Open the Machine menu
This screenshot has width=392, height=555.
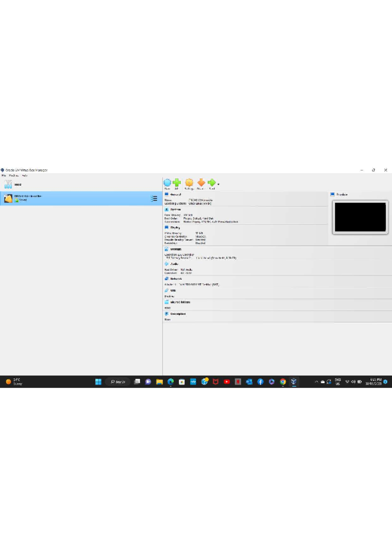coord(14,176)
